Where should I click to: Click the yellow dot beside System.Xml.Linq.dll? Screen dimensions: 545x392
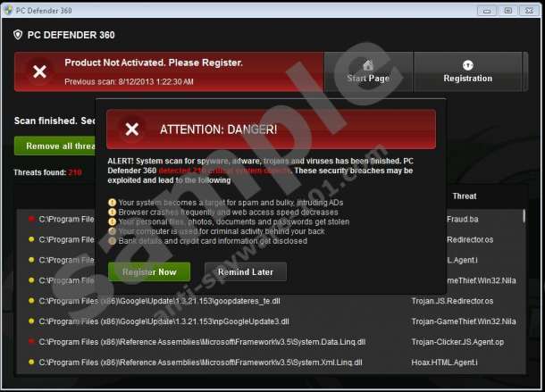click(x=31, y=363)
